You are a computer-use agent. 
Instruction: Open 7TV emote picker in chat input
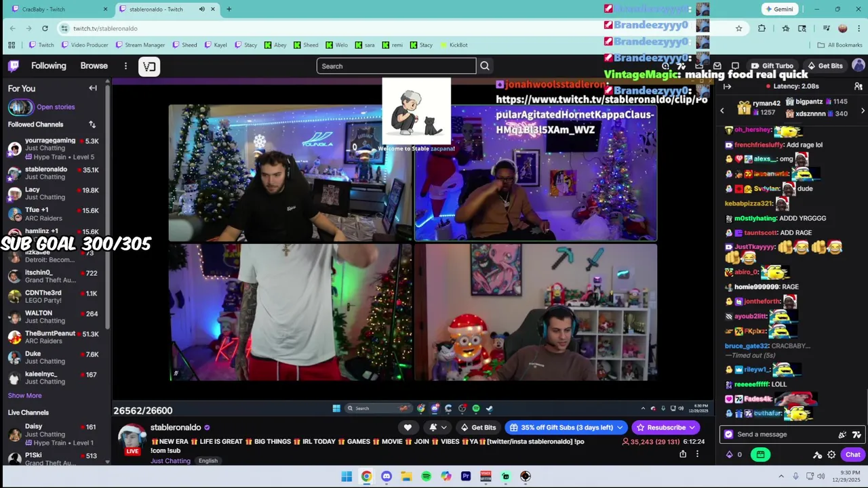[x=856, y=434]
